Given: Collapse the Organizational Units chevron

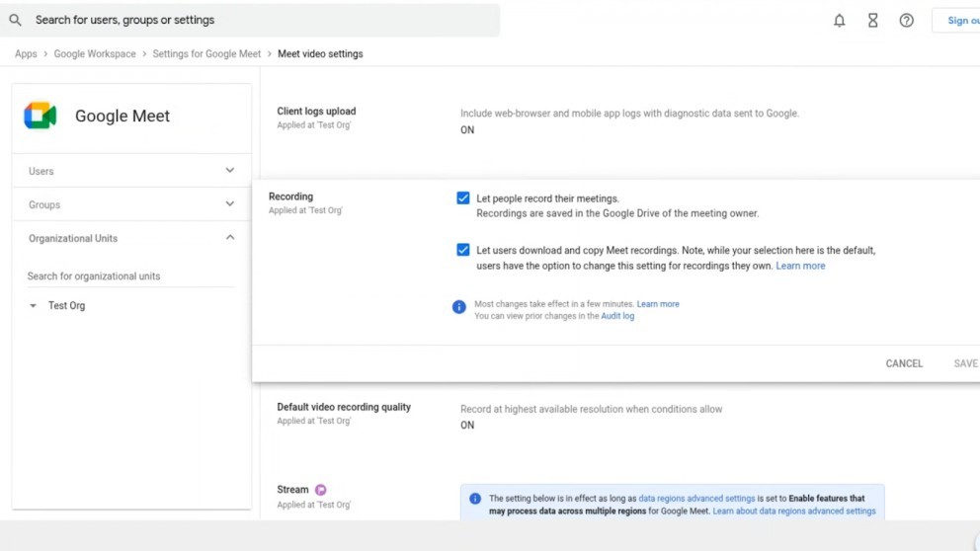Looking at the screenshot, I should 230,237.
